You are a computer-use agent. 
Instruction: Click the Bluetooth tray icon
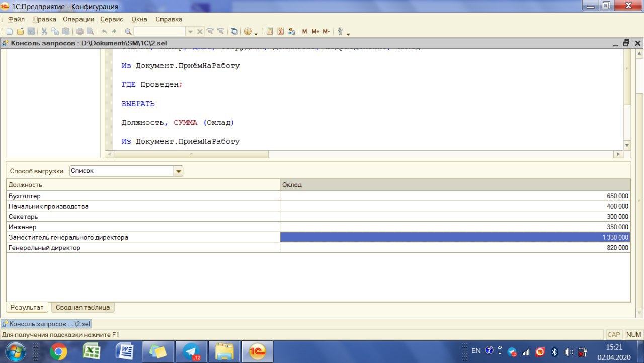coord(554,352)
